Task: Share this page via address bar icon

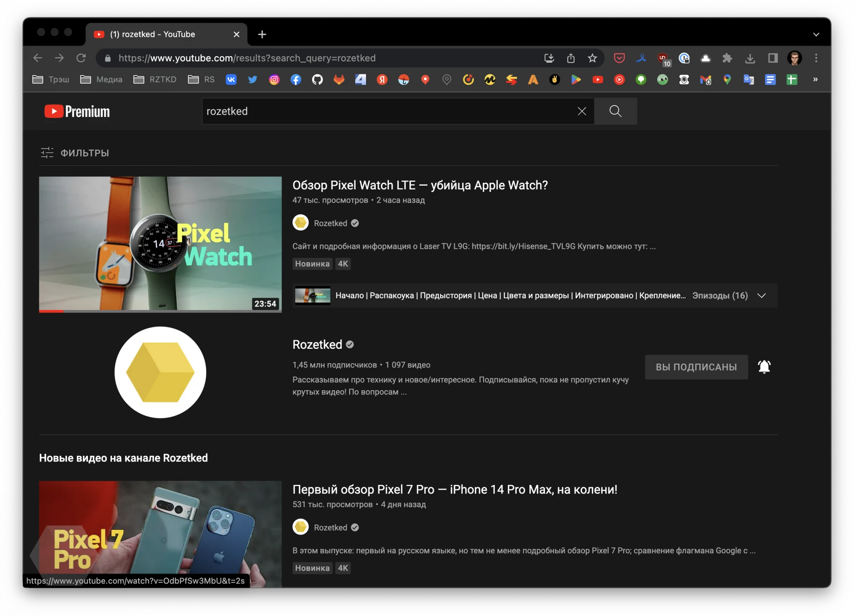Action: click(x=571, y=58)
